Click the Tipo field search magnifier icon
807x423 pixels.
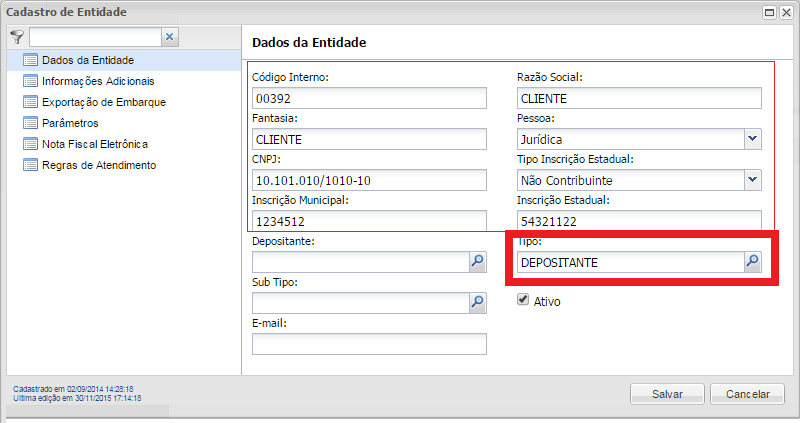[753, 262]
